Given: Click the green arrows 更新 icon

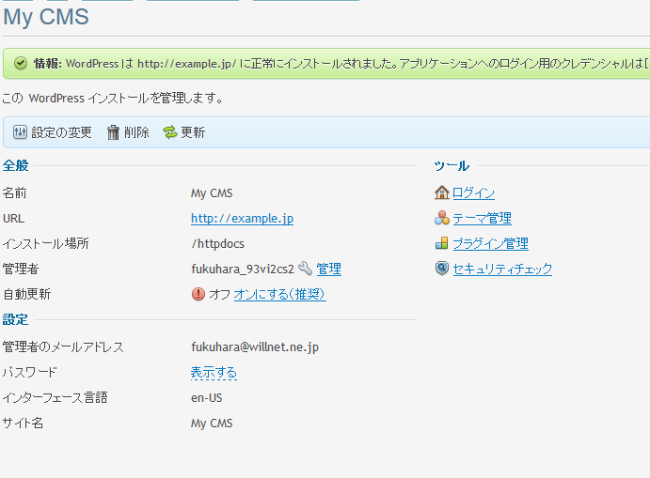Looking at the screenshot, I should click(170, 132).
